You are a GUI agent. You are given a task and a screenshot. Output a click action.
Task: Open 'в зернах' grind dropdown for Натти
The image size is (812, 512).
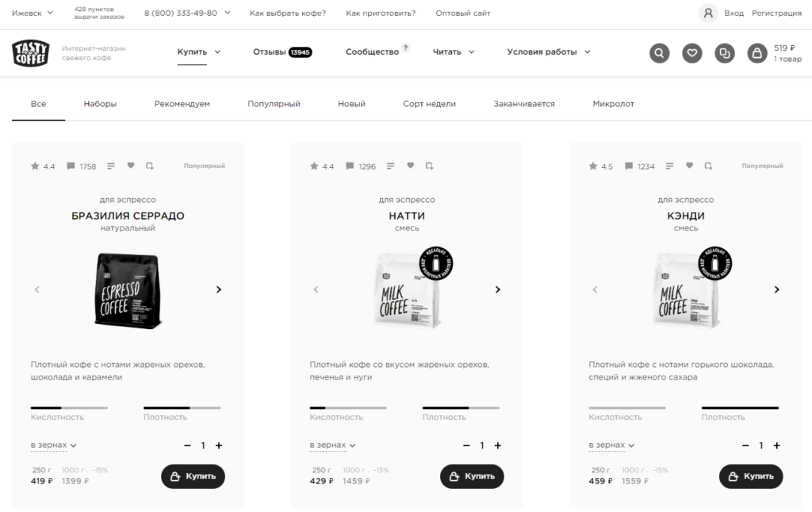click(332, 445)
